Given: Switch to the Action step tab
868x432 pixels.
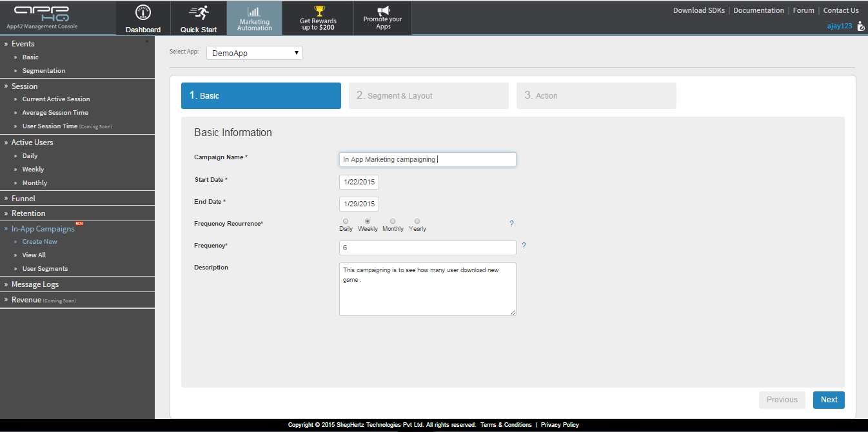Looking at the screenshot, I should (x=596, y=95).
